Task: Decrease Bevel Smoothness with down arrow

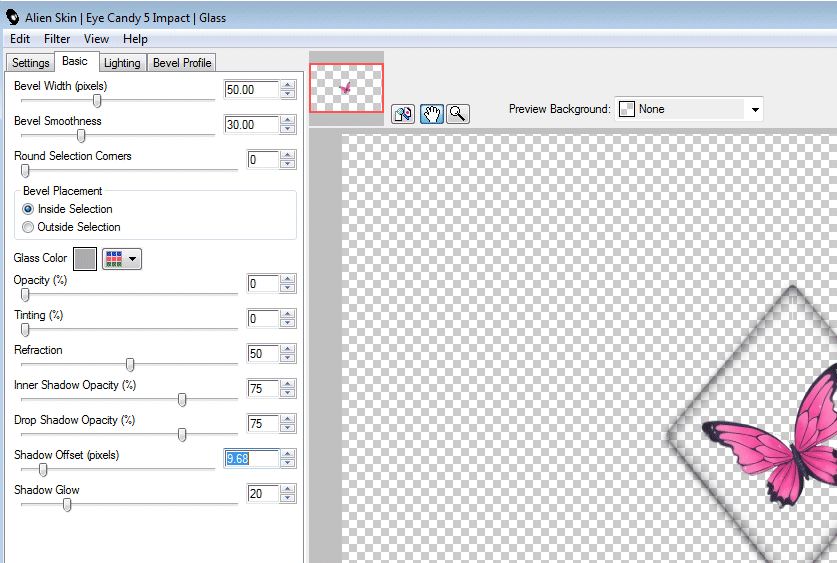Action: pos(288,130)
